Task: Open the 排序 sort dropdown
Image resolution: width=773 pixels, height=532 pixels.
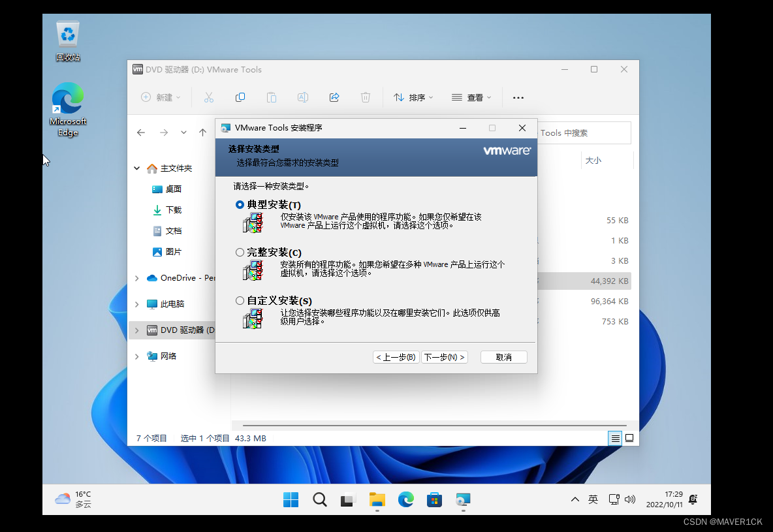Action: click(x=413, y=98)
